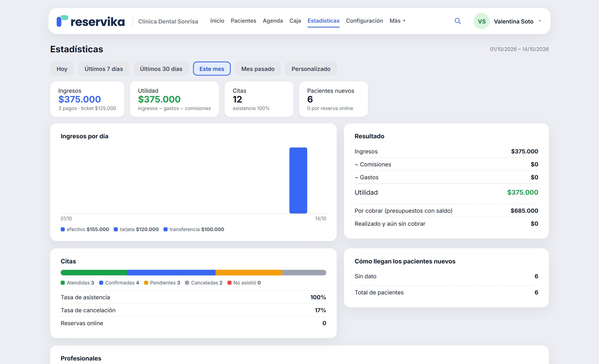The width and height of the screenshot is (599, 364).
Task: Choose the Este mes range
Action: pyautogui.click(x=212, y=69)
